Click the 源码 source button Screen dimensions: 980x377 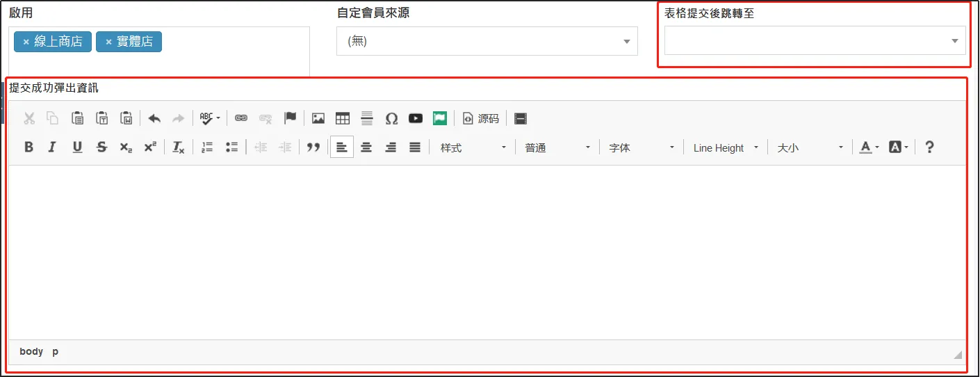click(x=481, y=118)
